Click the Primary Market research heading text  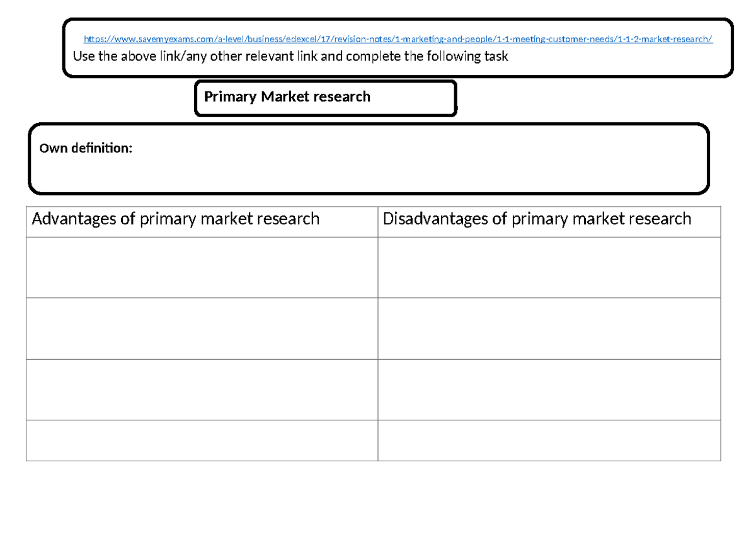click(287, 96)
